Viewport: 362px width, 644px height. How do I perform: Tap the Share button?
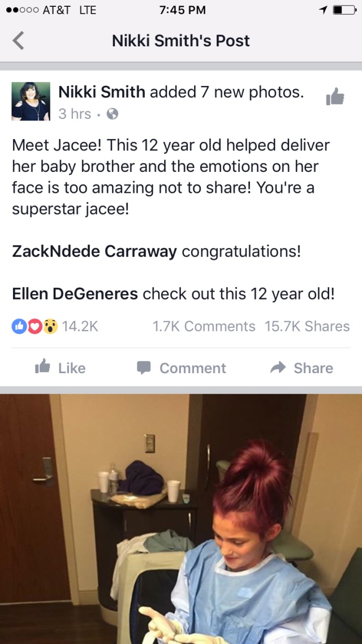tap(301, 368)
